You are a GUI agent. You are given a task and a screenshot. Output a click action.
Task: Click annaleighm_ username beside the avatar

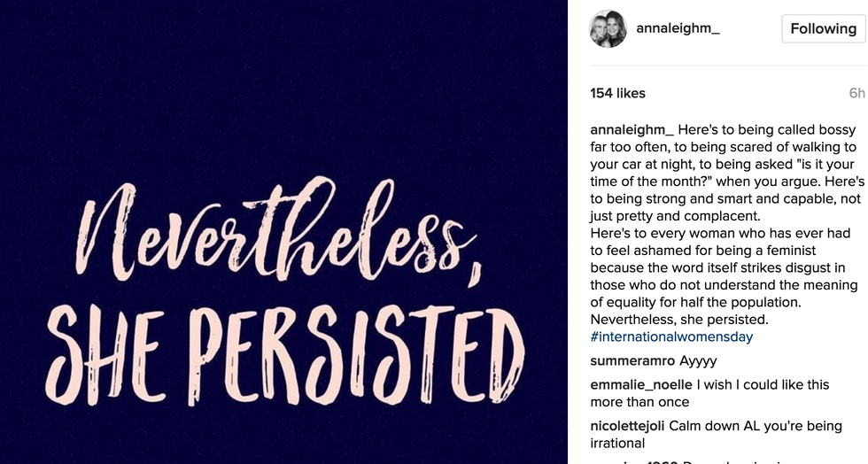pos(678,28)
